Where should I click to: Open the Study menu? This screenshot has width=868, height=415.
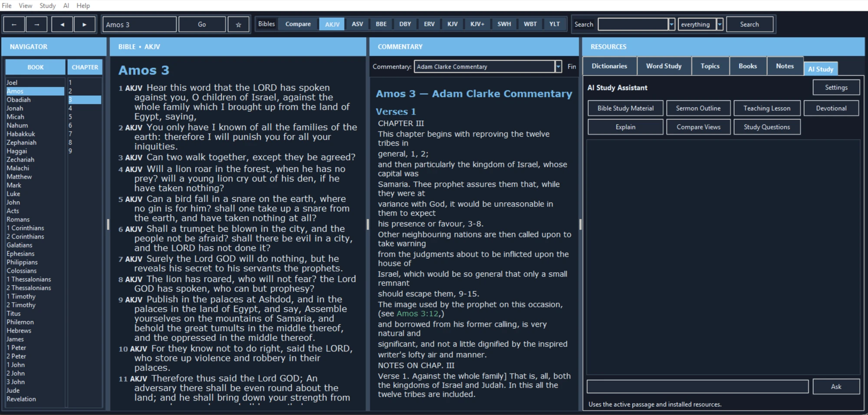[48, 6]
